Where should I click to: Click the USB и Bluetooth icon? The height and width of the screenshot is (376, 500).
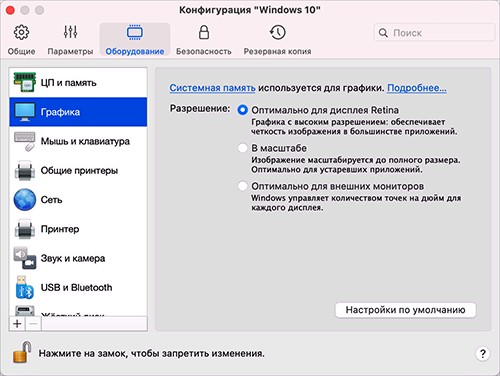pyautogui.click(x=25, y=287)
